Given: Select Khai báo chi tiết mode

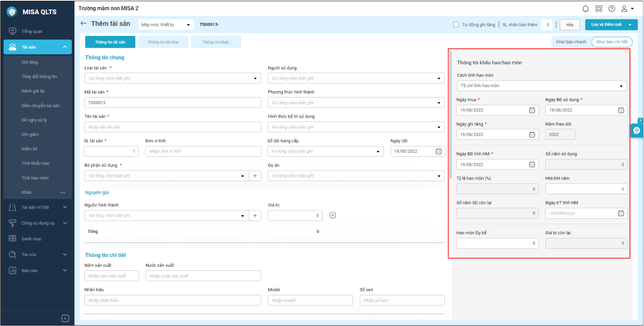Looking at the screenshot, I should pos(612,42).
